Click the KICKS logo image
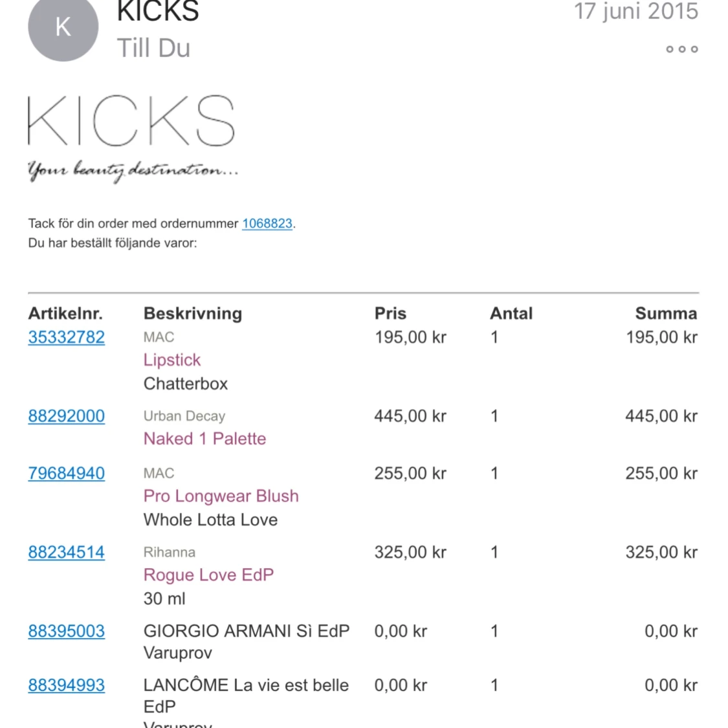The image size is (728, 728). [131, 121]
